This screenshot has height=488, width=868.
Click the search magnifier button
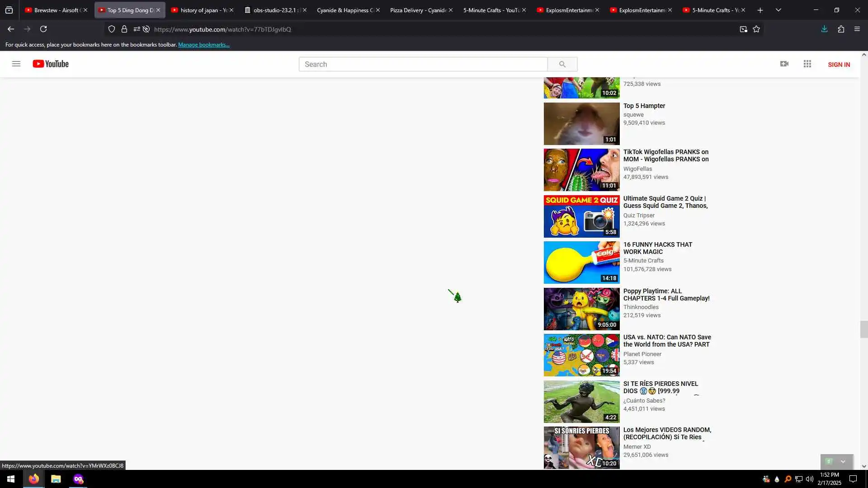(562, 64)
